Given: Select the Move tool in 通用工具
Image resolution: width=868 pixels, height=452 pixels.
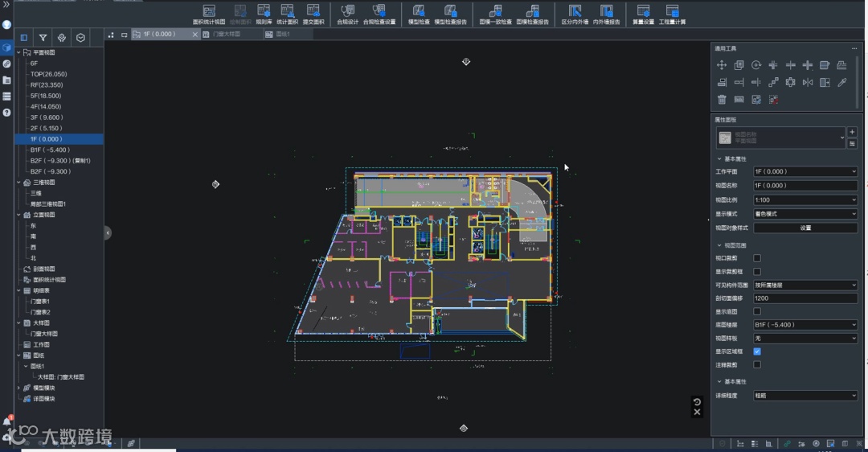Looking at the screenshot, I should pyautogui.click(x=721, y=65).
